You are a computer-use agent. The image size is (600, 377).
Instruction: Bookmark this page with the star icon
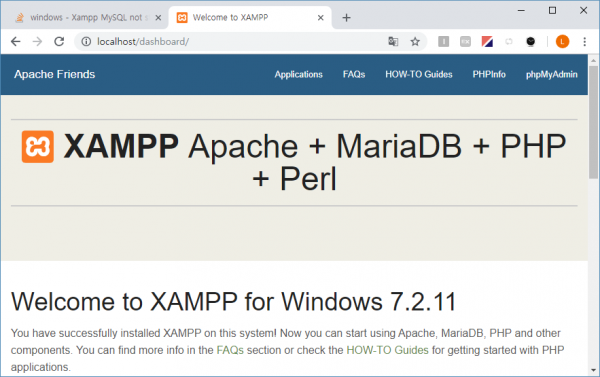tap(415, 41)
